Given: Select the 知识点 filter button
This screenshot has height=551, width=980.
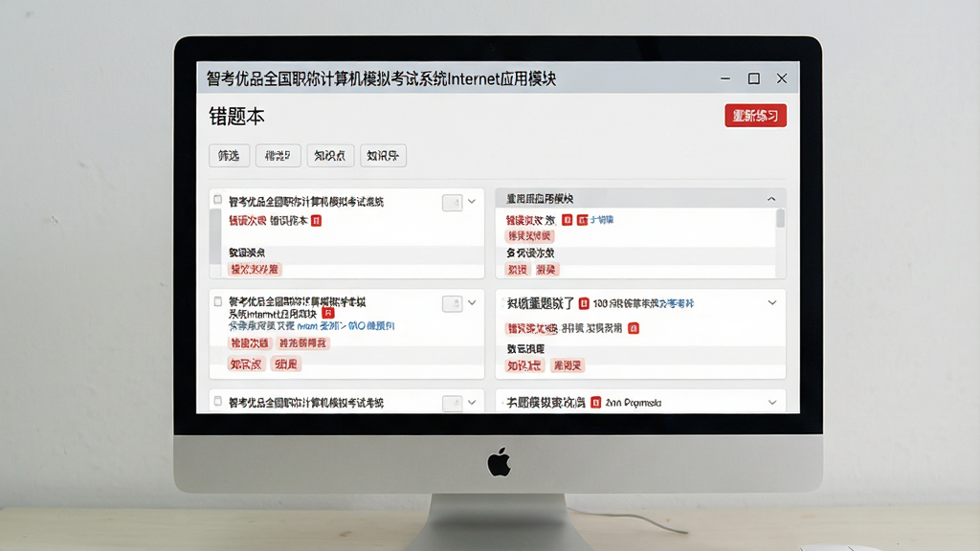Looking at the screenshot, I should pos(330,156).
